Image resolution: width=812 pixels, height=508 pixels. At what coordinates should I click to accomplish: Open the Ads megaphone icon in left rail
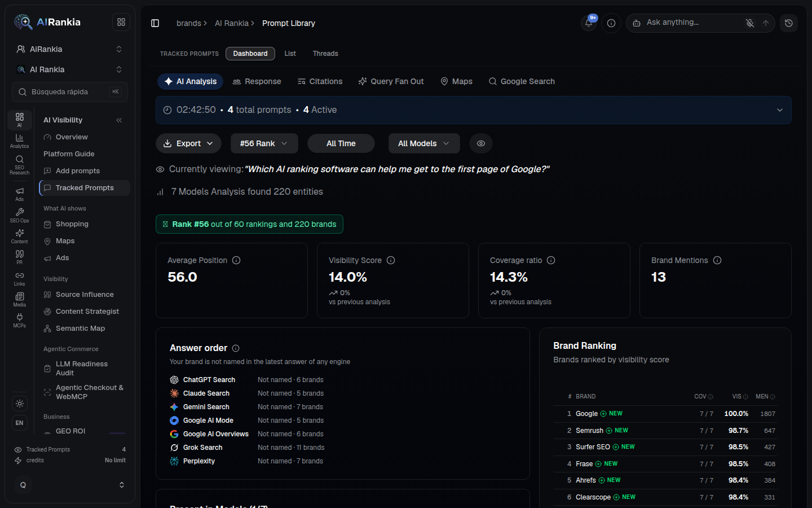[19, 194]
